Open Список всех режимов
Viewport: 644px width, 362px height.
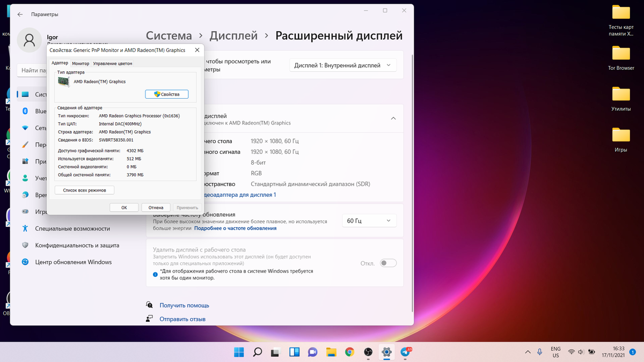[x=84, y=190]
